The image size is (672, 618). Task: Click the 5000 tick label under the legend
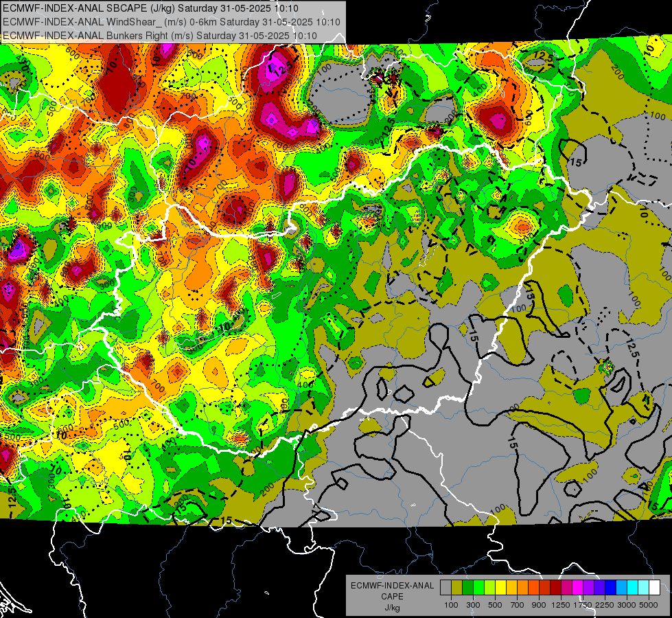point(649,605)
